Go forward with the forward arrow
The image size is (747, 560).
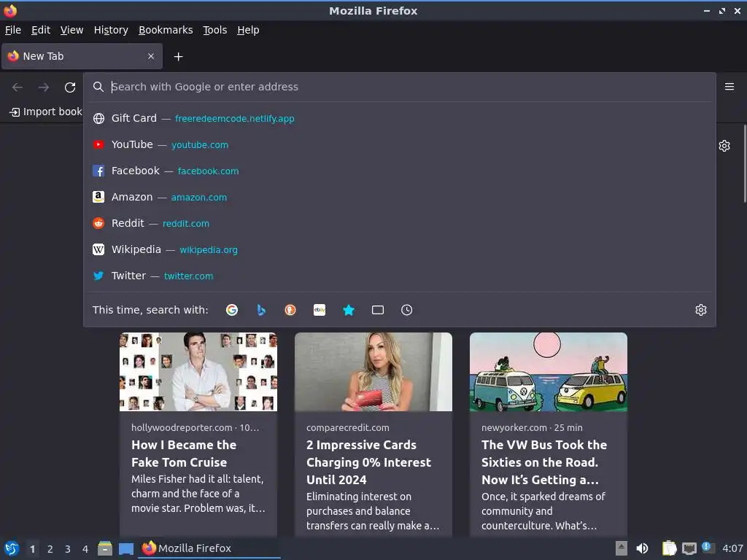pyautogui.click(x=44, y=87)
